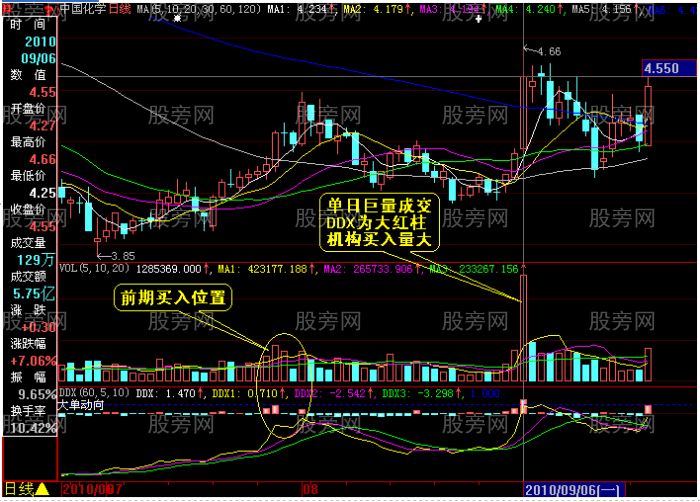The height and width of the screenshot is (502, 700).
Task: Click the volume value 129万
Action: pos(37,260)
